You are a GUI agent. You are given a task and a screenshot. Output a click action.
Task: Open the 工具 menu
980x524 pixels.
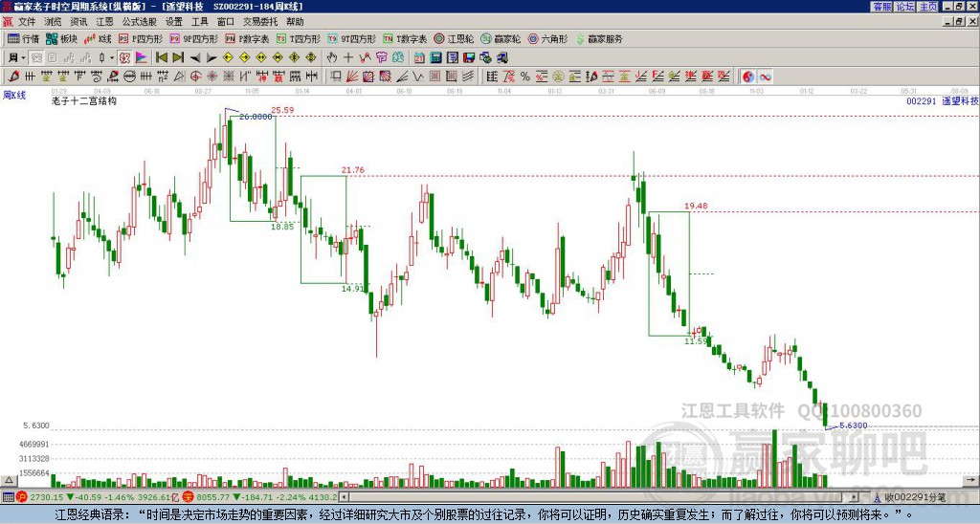(x=199, y=22)
